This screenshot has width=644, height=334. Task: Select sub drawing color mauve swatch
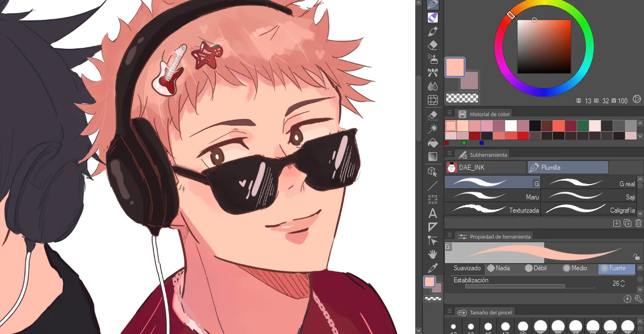tap(470, 81)
